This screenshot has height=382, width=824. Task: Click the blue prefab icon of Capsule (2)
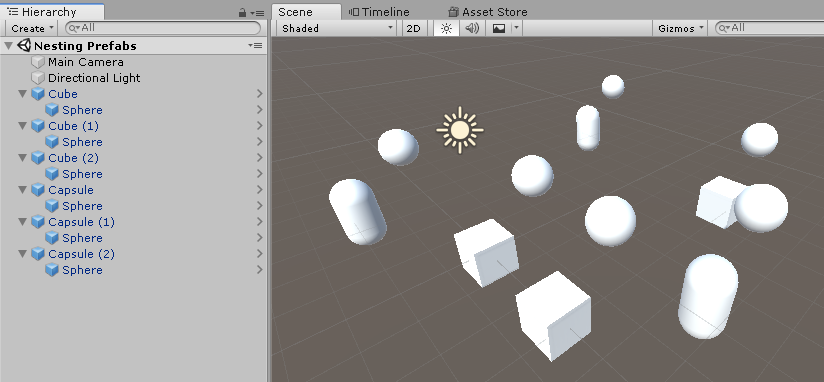(x=38, y=254)
